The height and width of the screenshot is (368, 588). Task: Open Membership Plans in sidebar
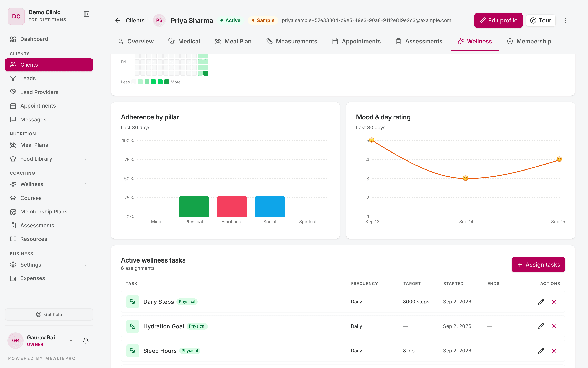(49, 212)
